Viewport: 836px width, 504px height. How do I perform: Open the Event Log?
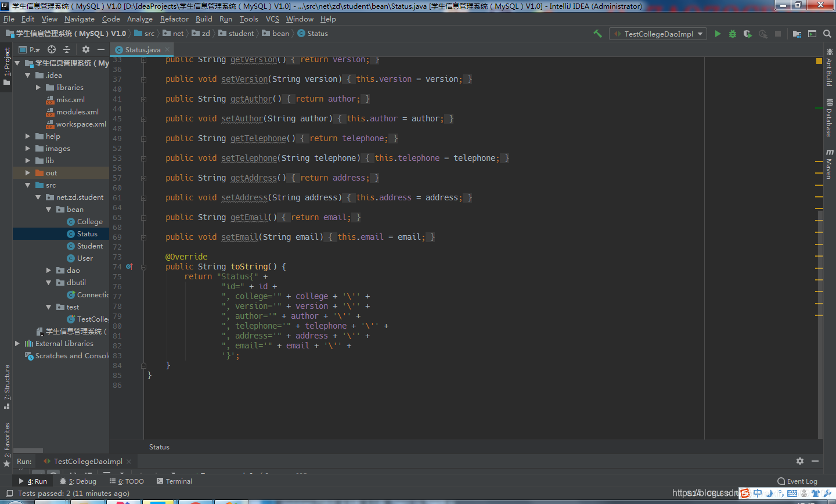[797, 481]
